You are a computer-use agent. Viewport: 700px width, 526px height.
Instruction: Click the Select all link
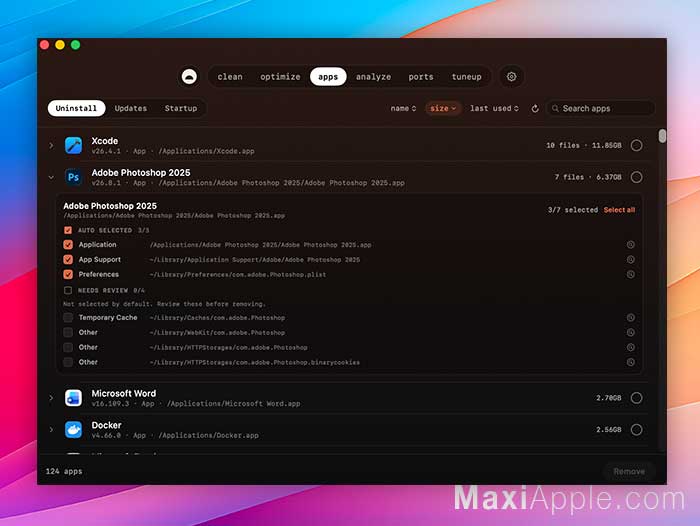619,210
